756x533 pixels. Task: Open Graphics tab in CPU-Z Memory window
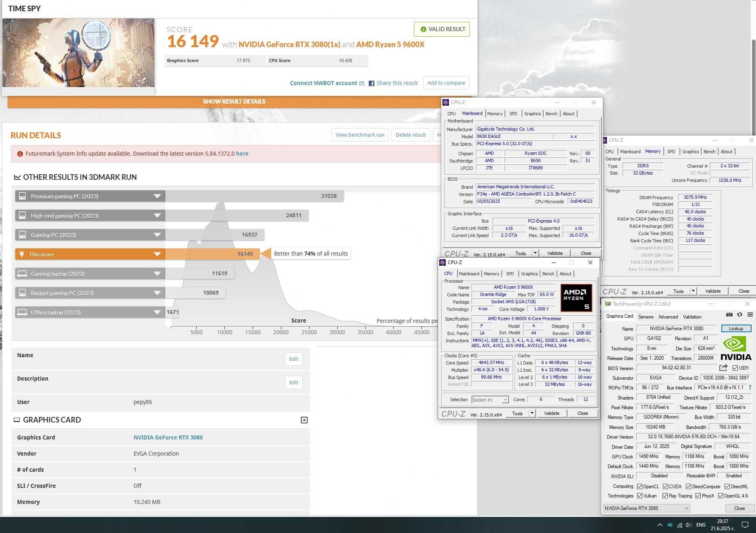tap(690, 152)
